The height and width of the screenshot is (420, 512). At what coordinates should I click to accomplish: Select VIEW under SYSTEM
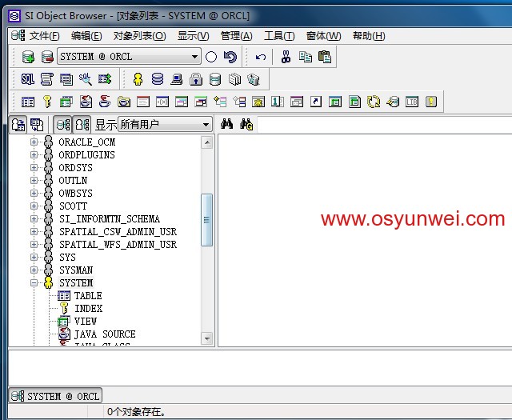pos(86,322)
